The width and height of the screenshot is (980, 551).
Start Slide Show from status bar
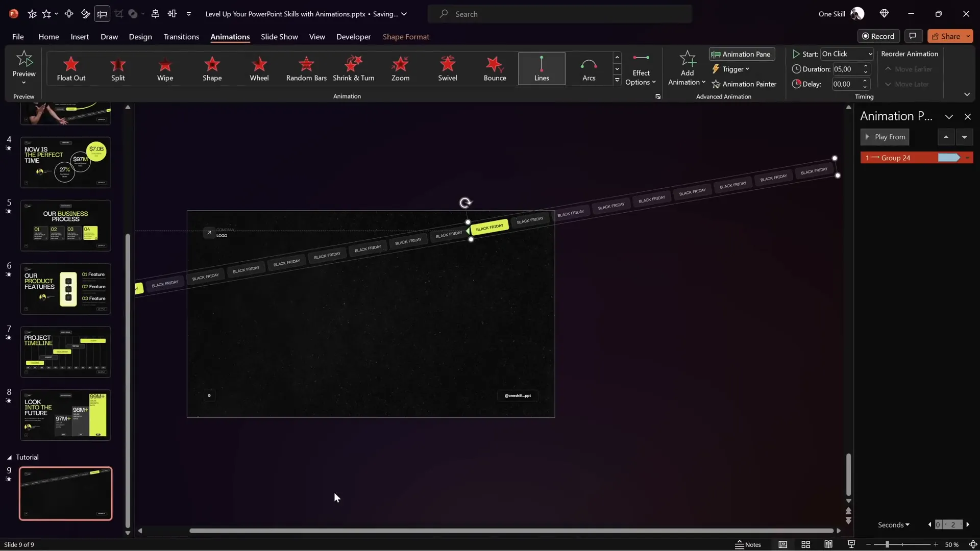pos(851,544)
